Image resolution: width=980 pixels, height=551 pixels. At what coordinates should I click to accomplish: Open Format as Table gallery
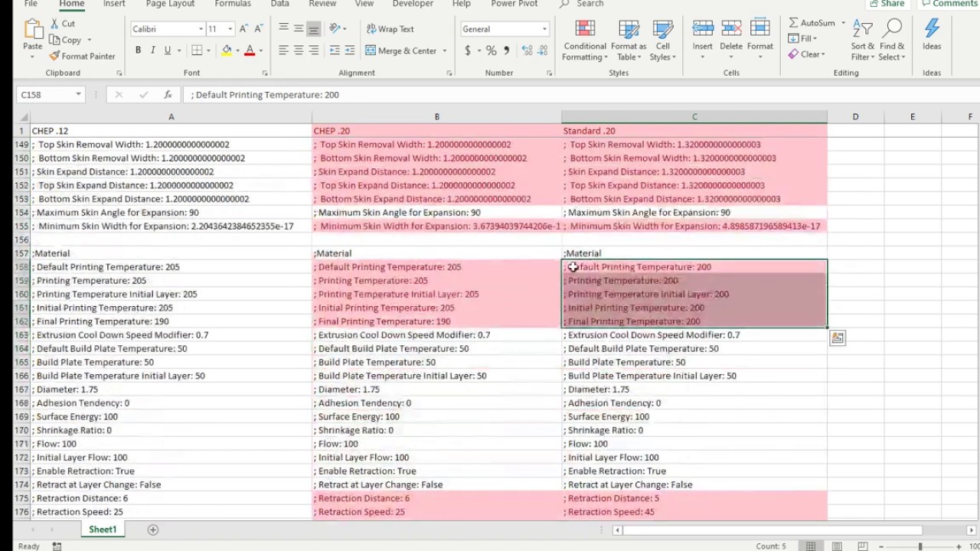point(629,41)
